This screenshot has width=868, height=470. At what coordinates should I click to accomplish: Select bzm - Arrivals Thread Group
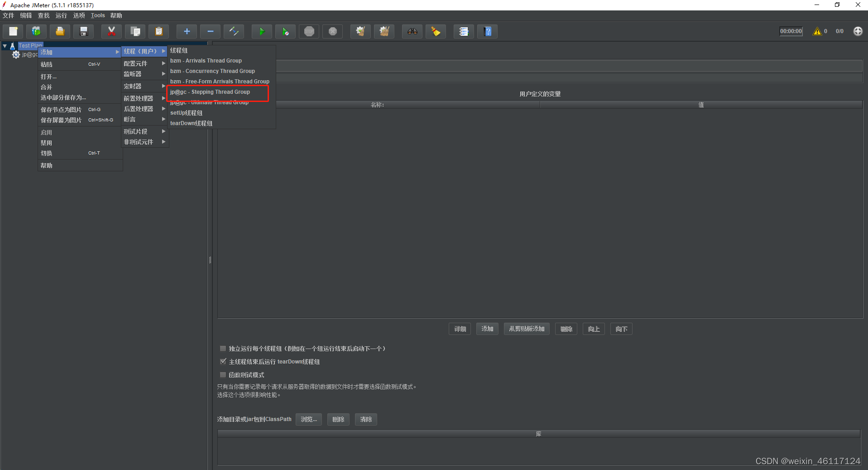tap(221, 61)
